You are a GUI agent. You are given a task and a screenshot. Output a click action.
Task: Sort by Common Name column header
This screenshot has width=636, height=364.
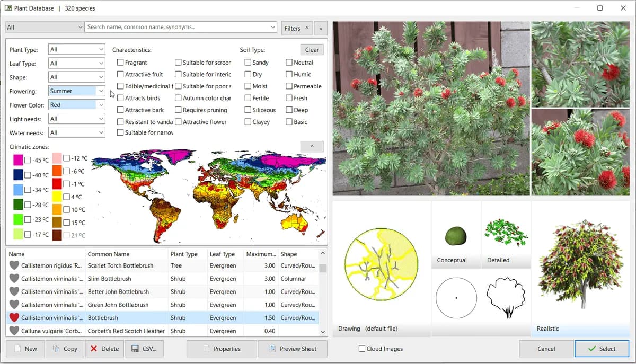(126, 254)
